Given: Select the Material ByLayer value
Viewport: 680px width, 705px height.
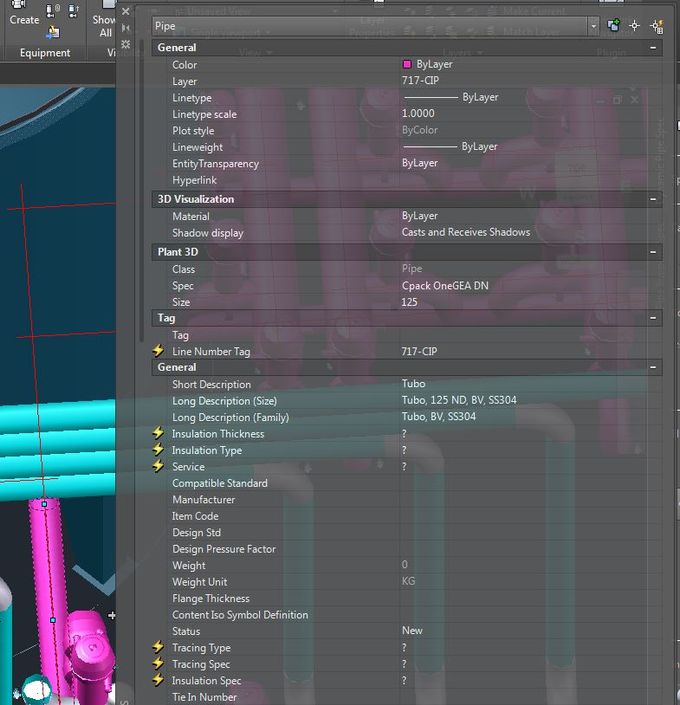Looking at the screenshot, I should point(420,216).
